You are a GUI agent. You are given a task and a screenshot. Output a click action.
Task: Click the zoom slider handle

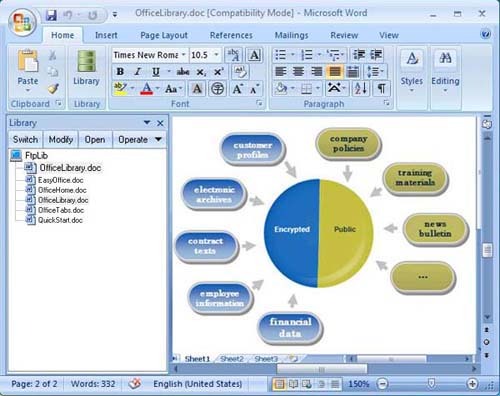pos(431,384)
